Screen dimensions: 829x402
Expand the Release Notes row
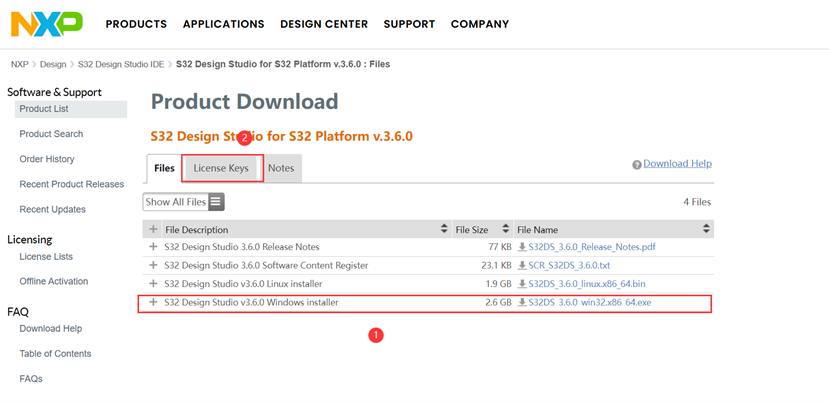[153, 247]
